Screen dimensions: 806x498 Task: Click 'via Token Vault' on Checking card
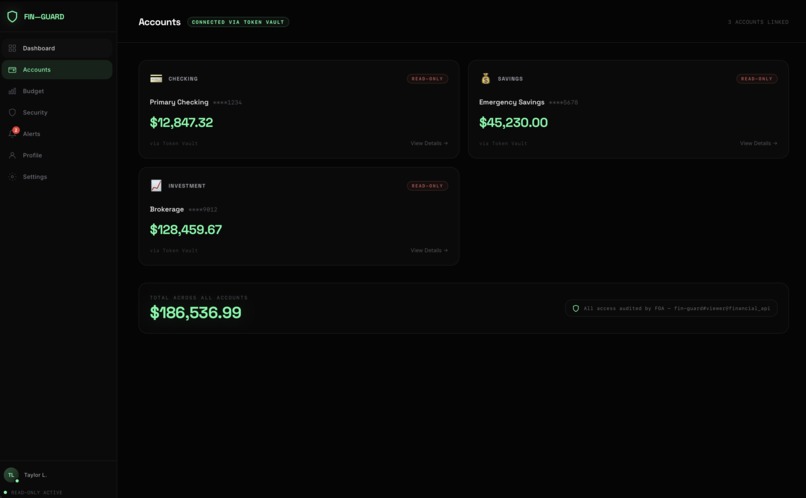pos(174,143)
